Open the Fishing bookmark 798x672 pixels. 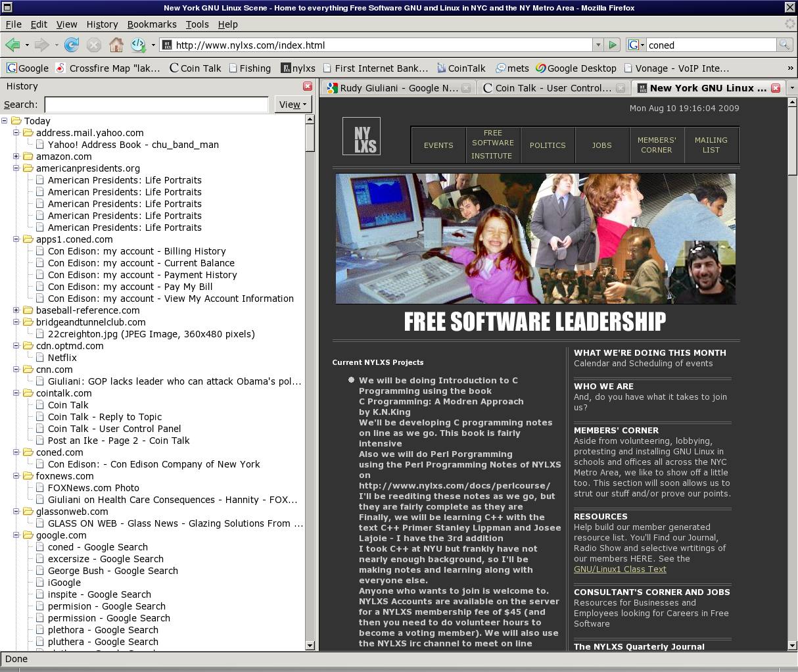[x=250, y=68]
